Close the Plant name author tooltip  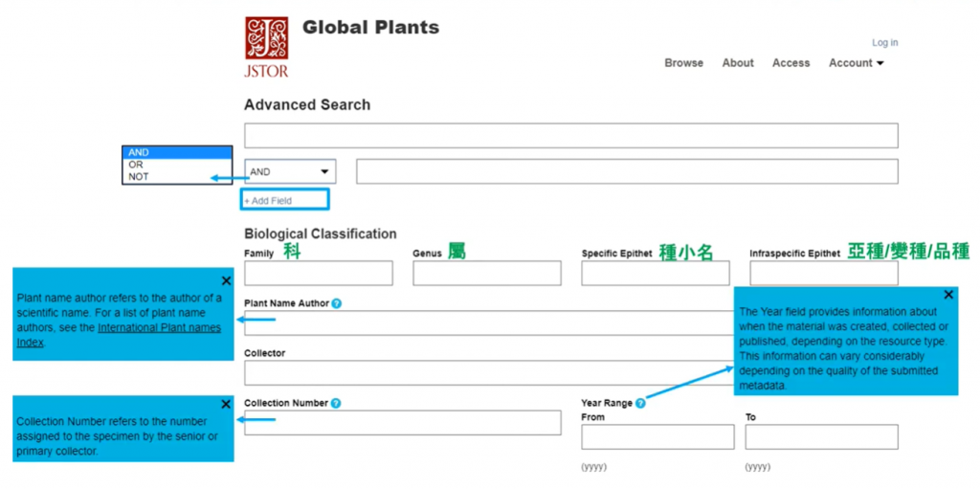click(226, 280)
